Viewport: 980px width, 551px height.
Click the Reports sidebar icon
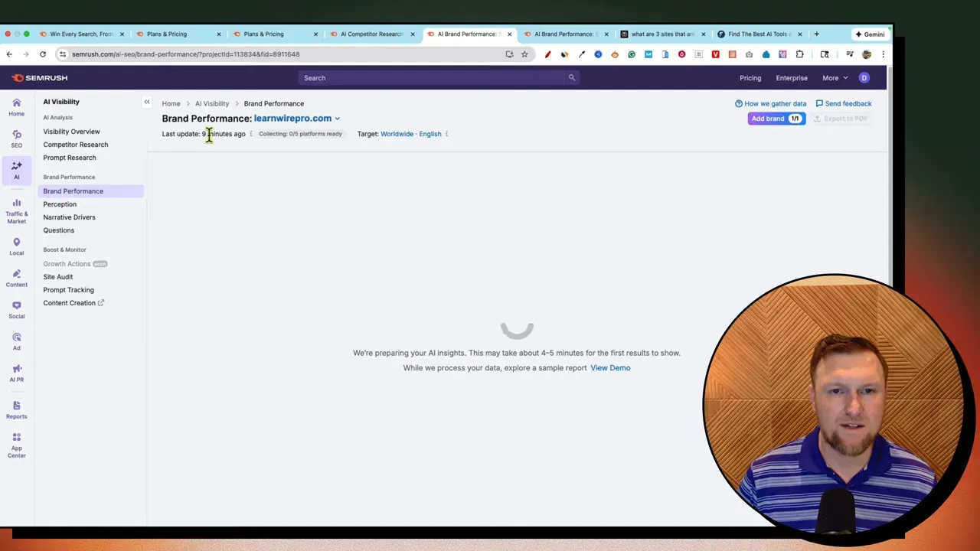pyautogui.click(x=16, y=410)
